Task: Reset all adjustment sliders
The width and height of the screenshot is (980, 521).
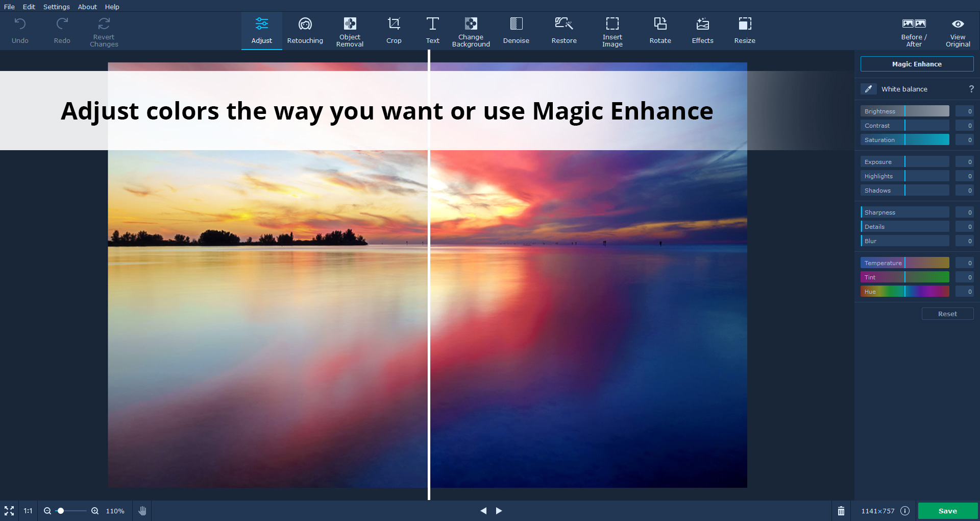Action: (947, 314)
